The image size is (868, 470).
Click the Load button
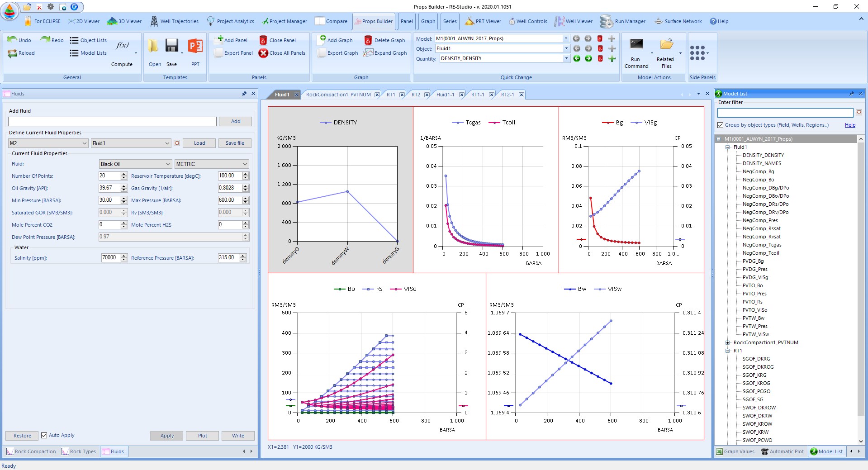pyautogui.click(x=199, y=143)
